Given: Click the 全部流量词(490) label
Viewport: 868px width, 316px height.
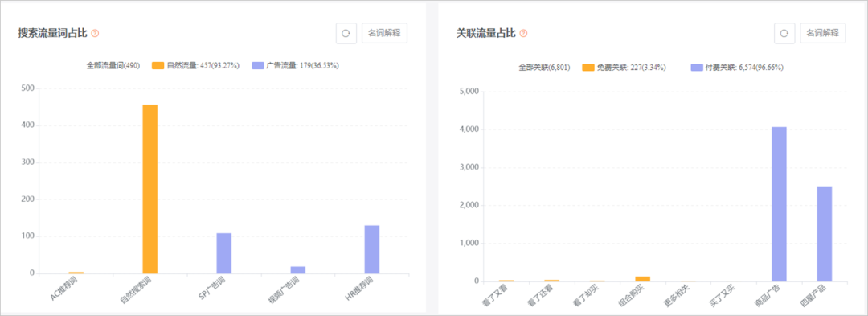Looking at the screenshot, I should (x=113, y=65).
